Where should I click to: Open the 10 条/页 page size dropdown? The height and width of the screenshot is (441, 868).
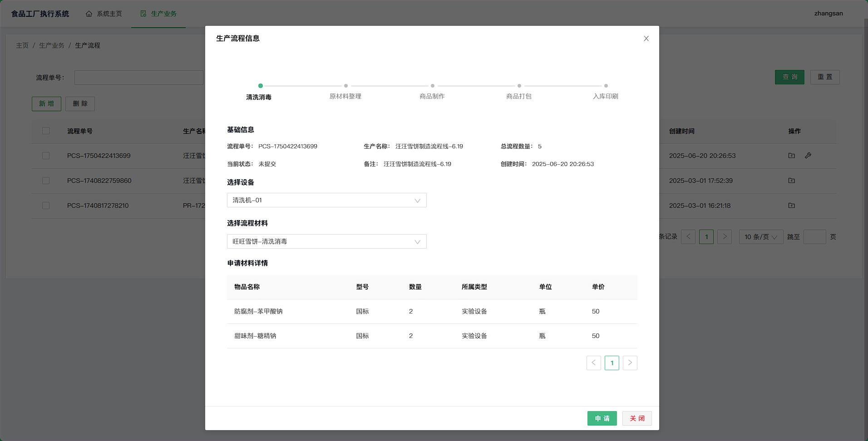click(x=761, y=237)
